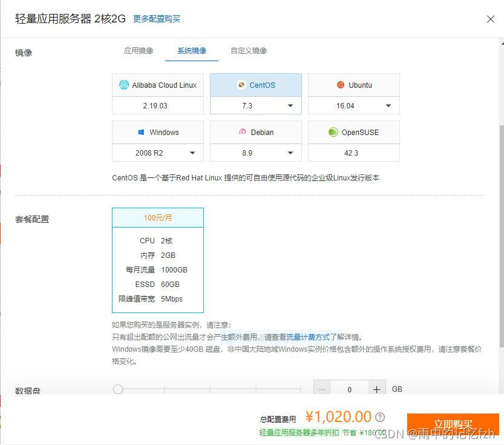
Task: Select the CentOS image card
Action: 256,85
